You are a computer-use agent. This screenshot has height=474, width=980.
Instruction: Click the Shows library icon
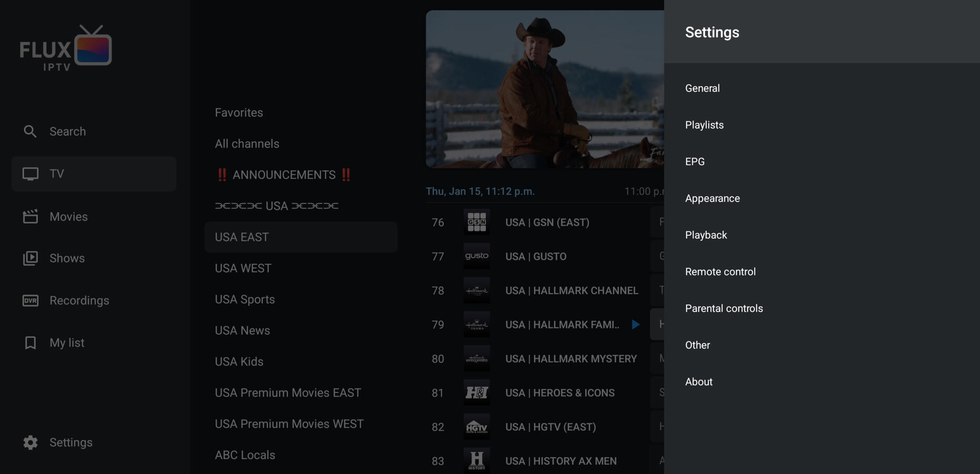pyautogui.click(x=30, y=258)
